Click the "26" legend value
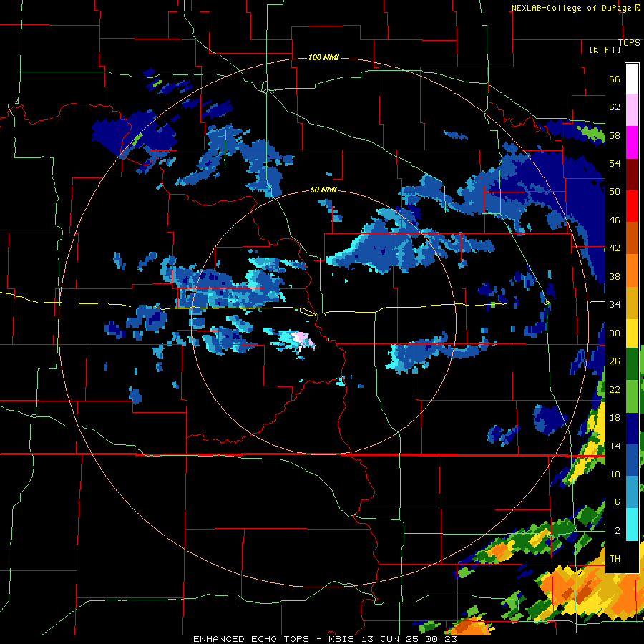 point(615,361)
